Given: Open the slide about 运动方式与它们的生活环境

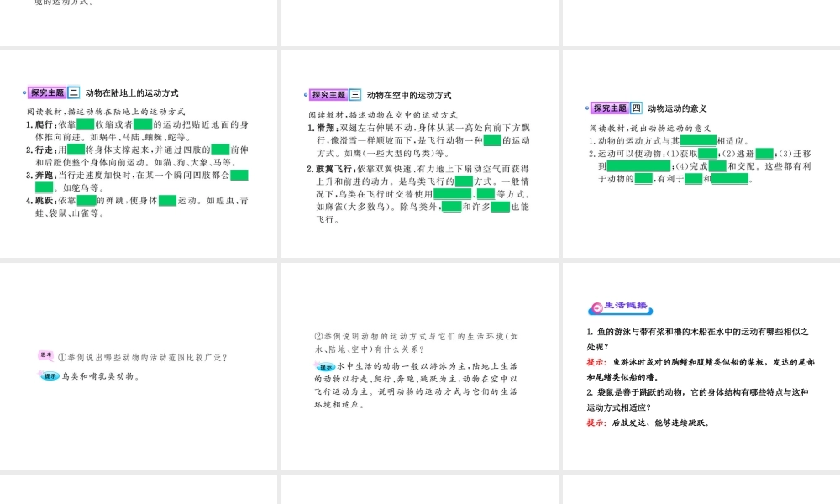Looking at the screenshot, I should 419,366.
